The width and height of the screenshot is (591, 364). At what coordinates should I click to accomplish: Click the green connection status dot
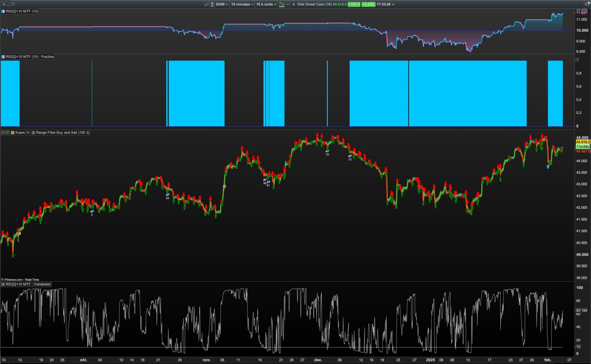click(393, 4)
